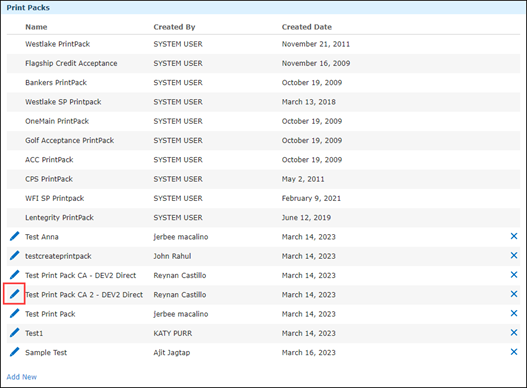Image resolution: width=527 pixels, height=388 pixels.
Task: Select WFI SP Printpack name
Action: [54, 198]
